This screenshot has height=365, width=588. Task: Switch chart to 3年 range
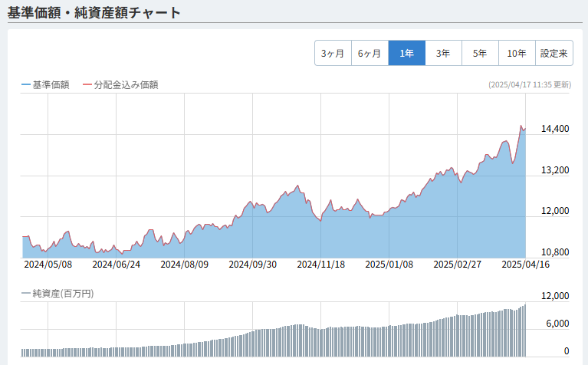[443, 53]
